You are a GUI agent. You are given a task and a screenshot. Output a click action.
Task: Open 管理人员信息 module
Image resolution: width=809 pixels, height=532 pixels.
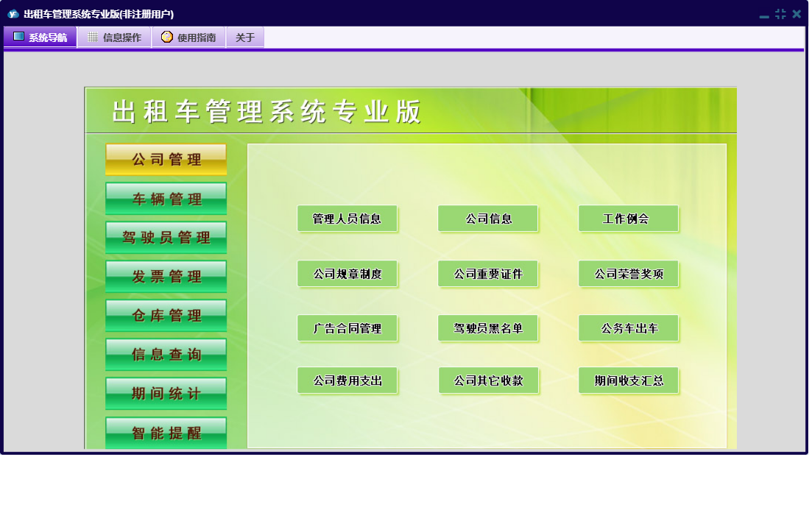point(347,219)
